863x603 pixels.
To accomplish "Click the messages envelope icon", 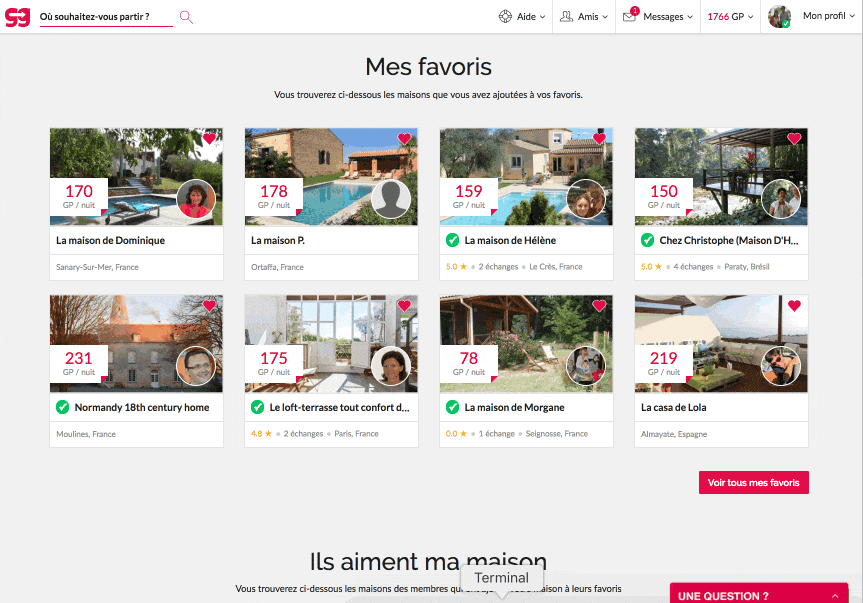I will point(629,17).
